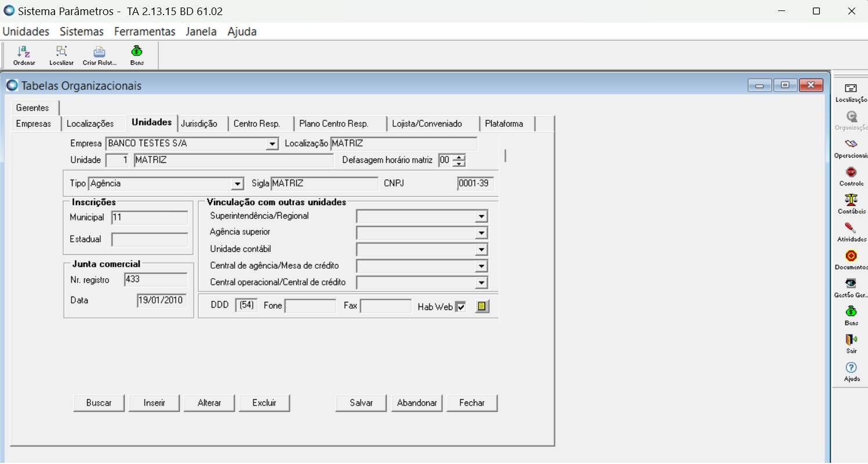Open Controle in the right sidebar
Screen dimensions: 868x464
(851, 176)
